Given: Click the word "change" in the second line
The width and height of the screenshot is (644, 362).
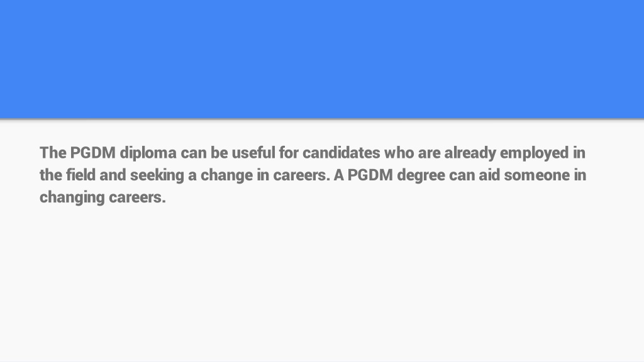Looking at the screenshot, I should coord(226,175).
